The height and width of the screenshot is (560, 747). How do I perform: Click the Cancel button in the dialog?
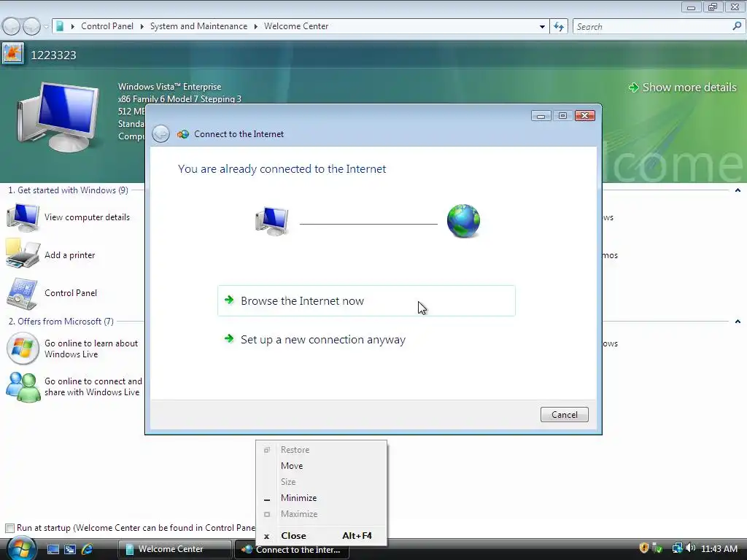[x=564, y=414]
